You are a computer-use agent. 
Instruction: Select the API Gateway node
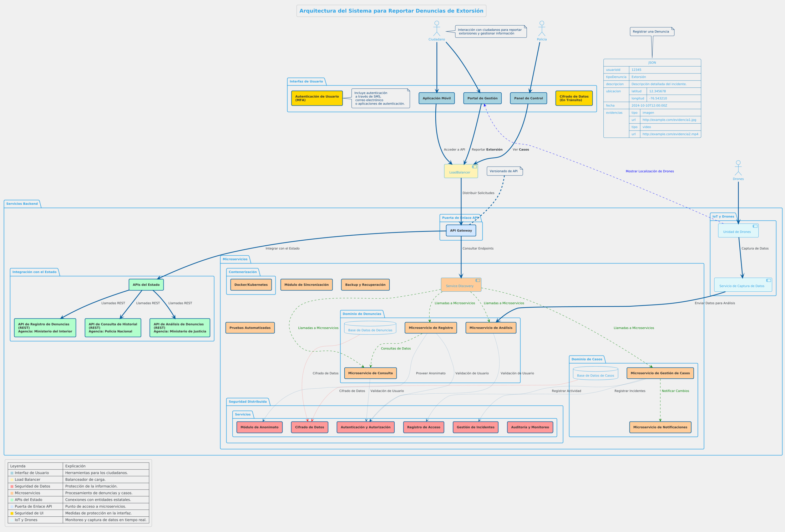[461, 231]
